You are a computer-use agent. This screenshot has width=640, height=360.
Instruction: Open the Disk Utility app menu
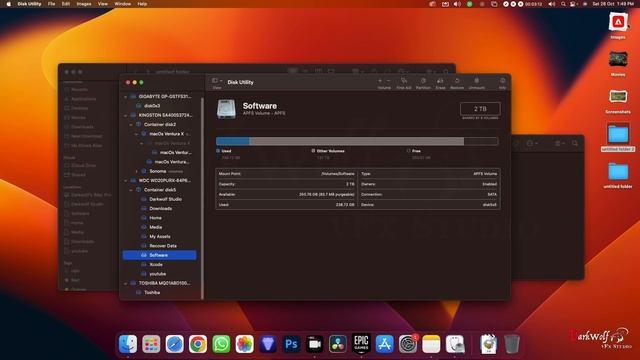[29, 4]
